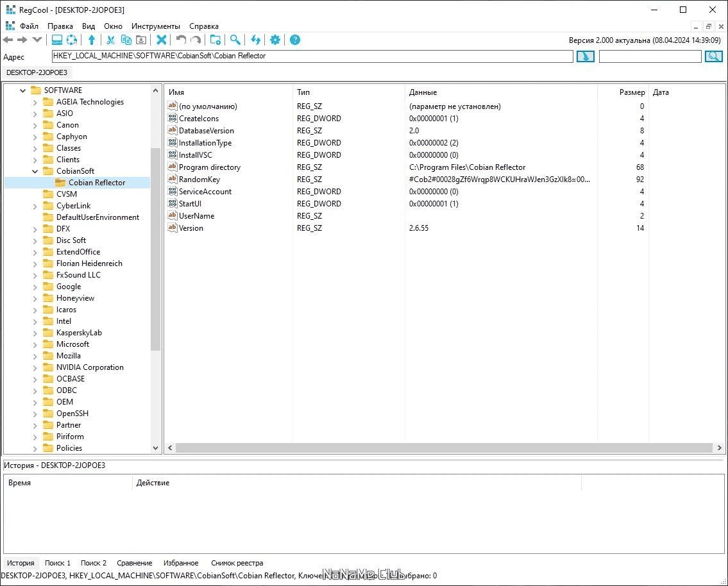Expand the CyberLink tree node
The image size is (728, 586).
[35, 206]
